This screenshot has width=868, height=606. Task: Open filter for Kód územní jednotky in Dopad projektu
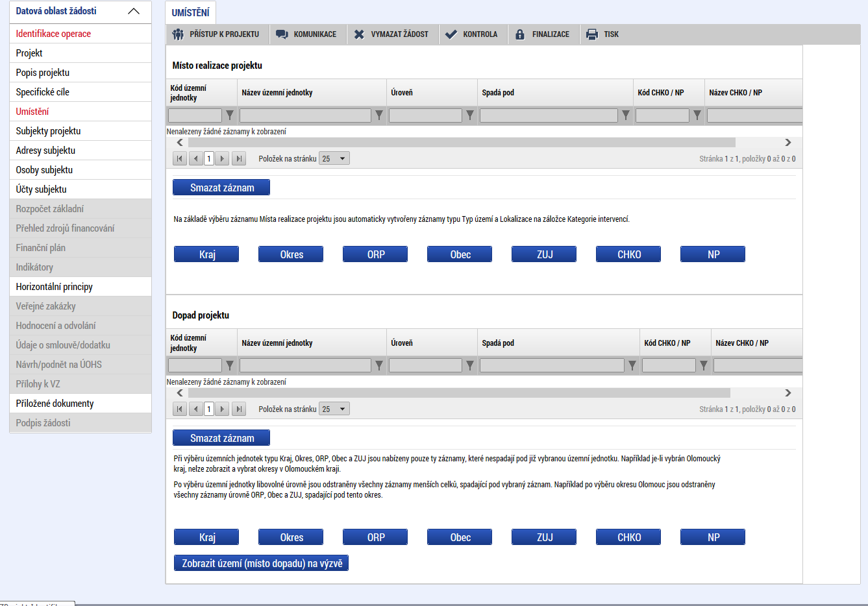point(230,366)
